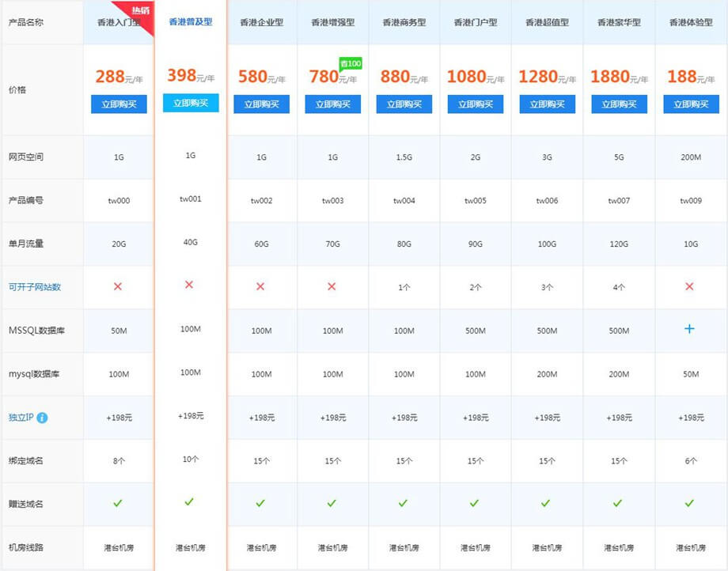
Task: Select 立即购买 for the 188元 体验型 plan
Action: pyautogui.click(x=689, y=104)
